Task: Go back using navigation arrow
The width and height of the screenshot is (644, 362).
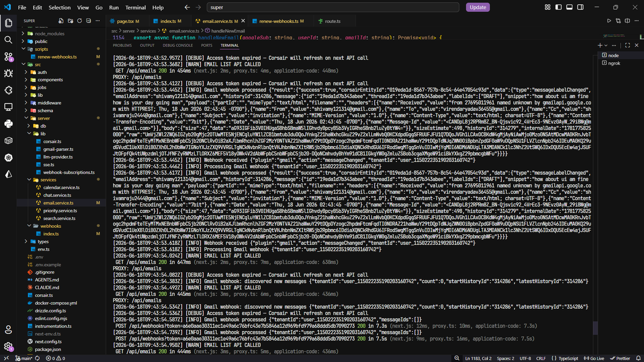Action: tap(187, 8)
